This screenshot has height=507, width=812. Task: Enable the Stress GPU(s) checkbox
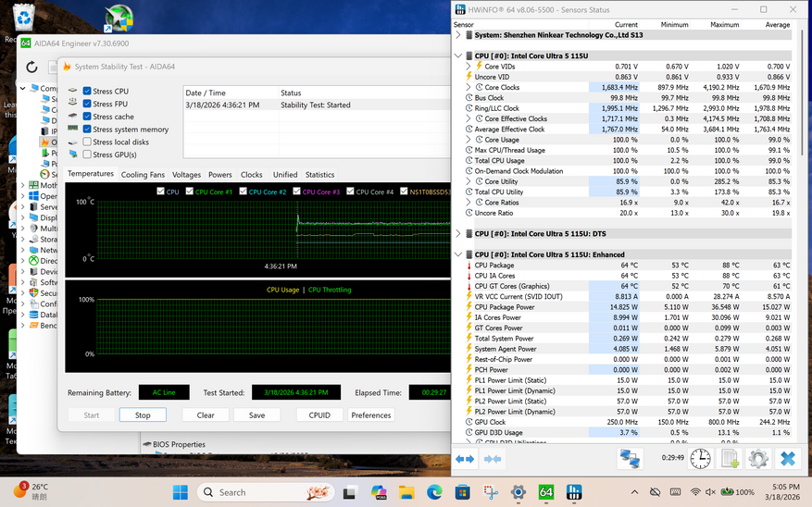point(87,155)
